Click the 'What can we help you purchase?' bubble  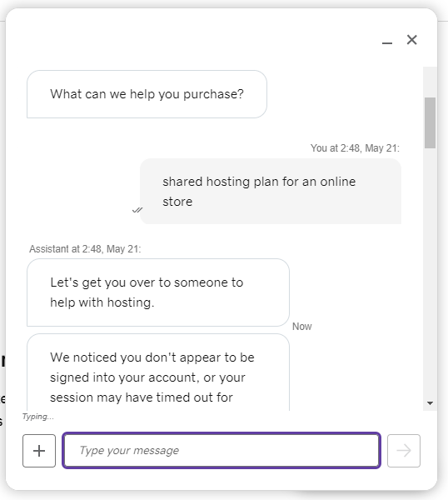tap(147, 94)
